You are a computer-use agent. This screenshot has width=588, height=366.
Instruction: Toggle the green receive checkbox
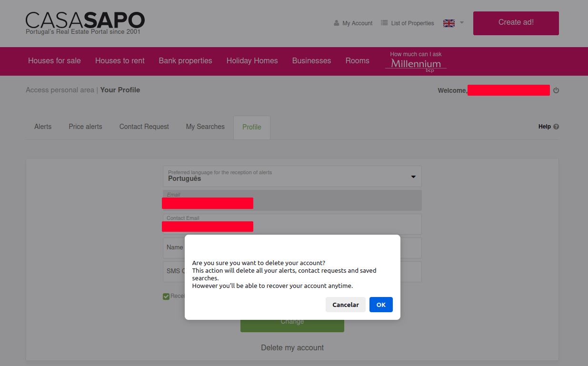coord(166,297)
